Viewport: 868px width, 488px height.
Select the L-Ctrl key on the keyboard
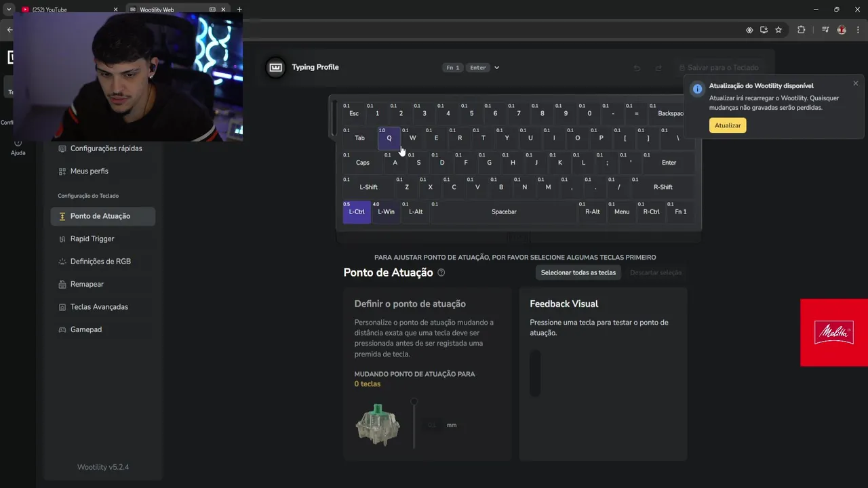357,212
